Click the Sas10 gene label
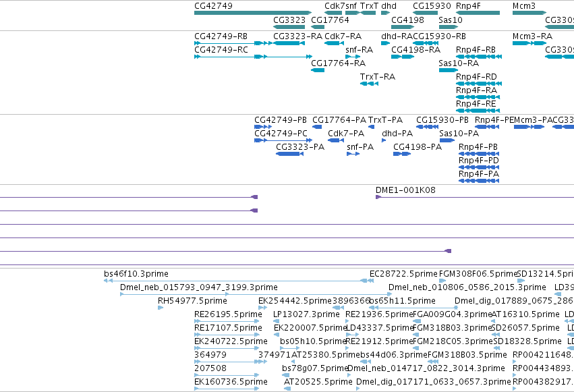The image size is (574, 392). [x=451, y=20]
